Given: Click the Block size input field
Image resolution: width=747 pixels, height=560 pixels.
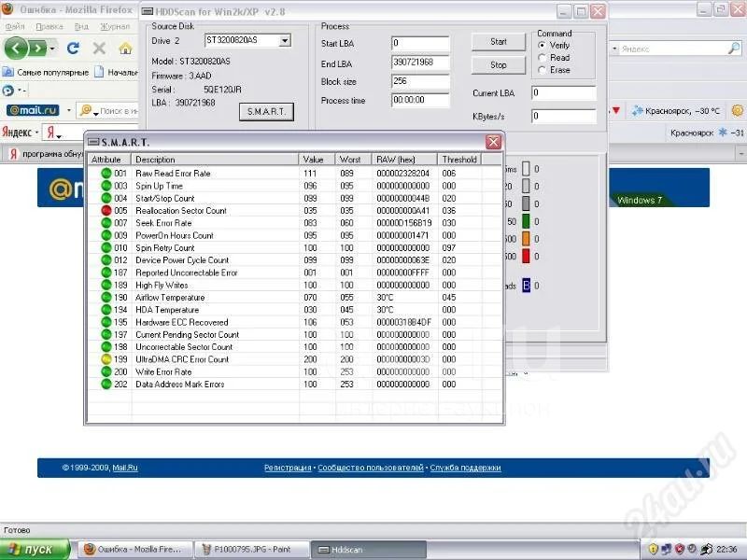Looking at the screenshot, I should [420, 81].
